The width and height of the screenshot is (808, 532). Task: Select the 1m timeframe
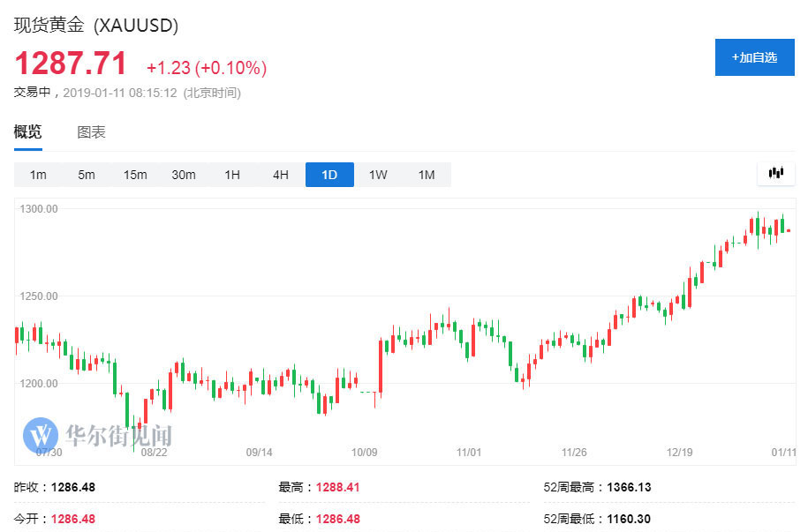pyautogui.click(x=38, y=175)
